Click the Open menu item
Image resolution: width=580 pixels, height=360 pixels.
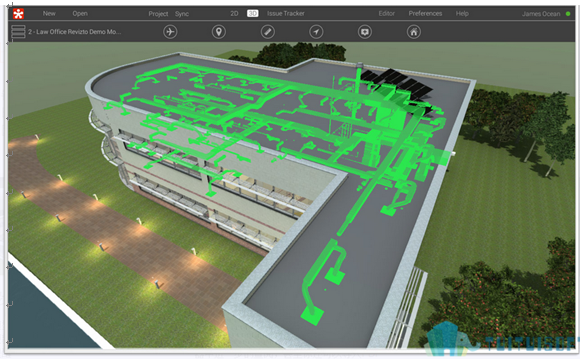[x=80, y=13]
